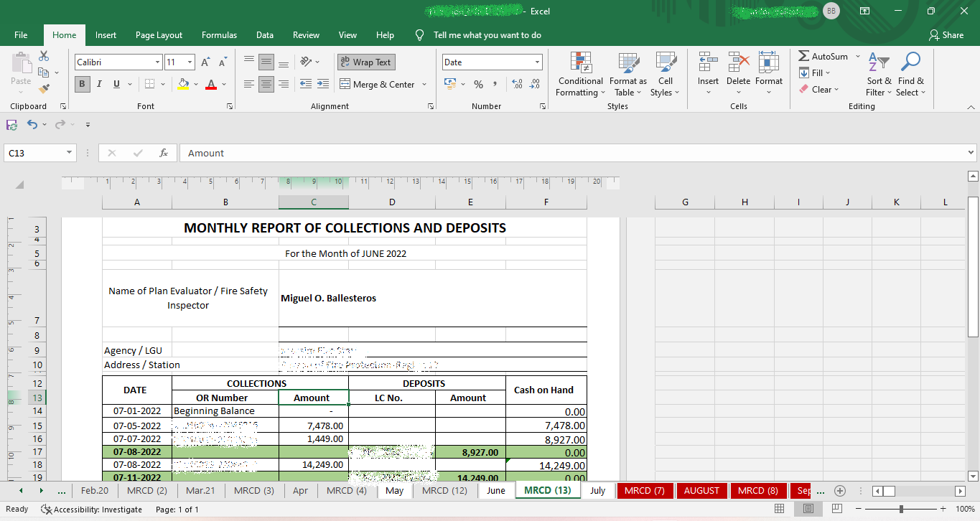Click the Format Painter brush icon
Viewport: 980px width, 521px height.
pyautogui.click(x=44, y=89)
